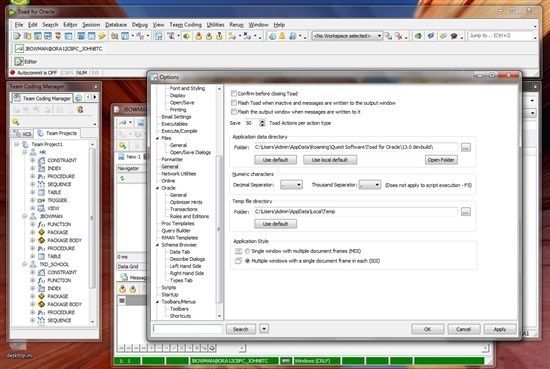550x369 pixels.
Task: Click the desktop.ini icon on the desktop
Action: [17, 345]
